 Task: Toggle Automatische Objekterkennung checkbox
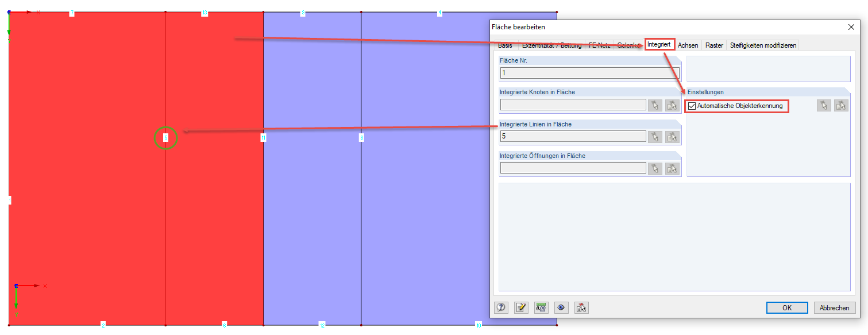692,106
